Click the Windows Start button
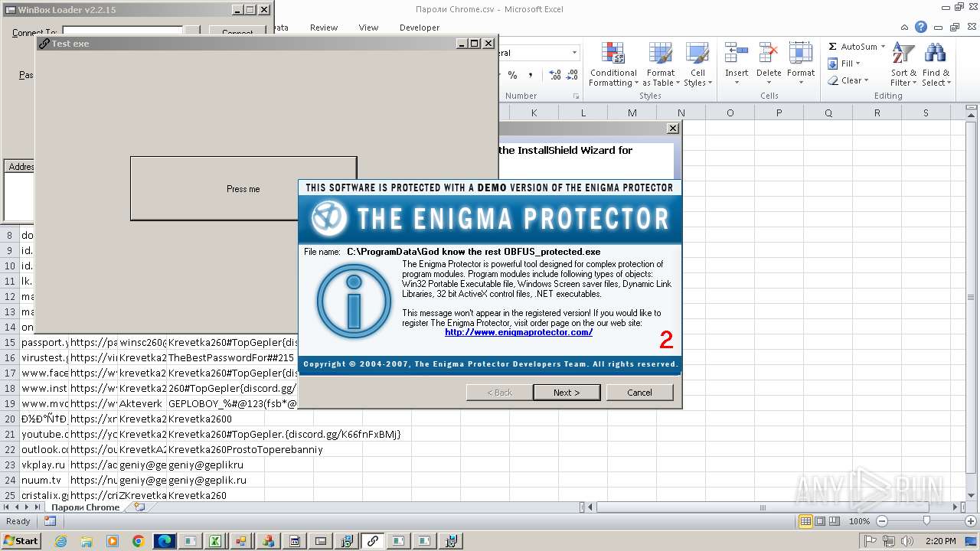980x551 pixels. (x=21, y=541)
